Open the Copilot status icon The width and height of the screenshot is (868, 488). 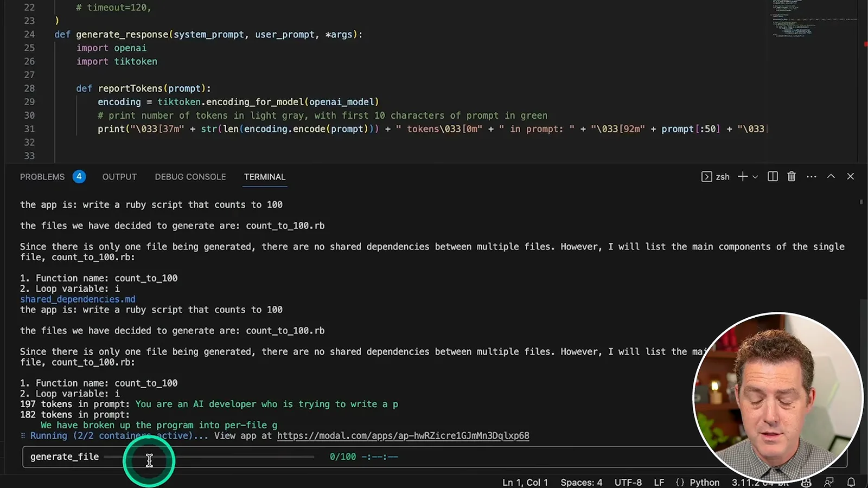(x=806, y=482)
